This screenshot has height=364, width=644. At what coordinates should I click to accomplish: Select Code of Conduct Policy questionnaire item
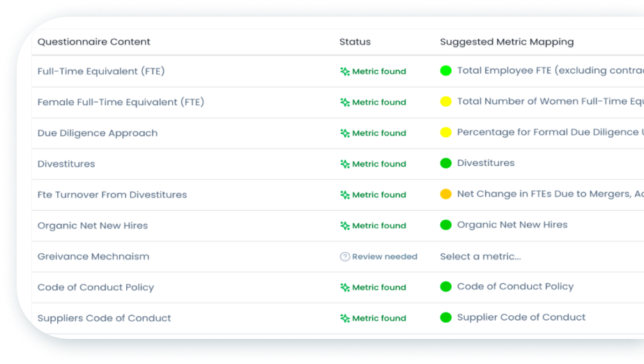[x=95, y=287]
